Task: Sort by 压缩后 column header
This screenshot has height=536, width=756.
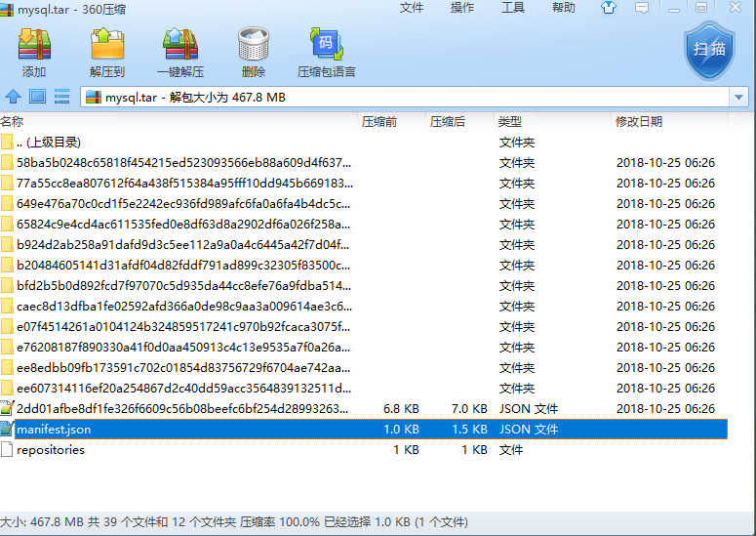Action: click(x=460, y=122)
